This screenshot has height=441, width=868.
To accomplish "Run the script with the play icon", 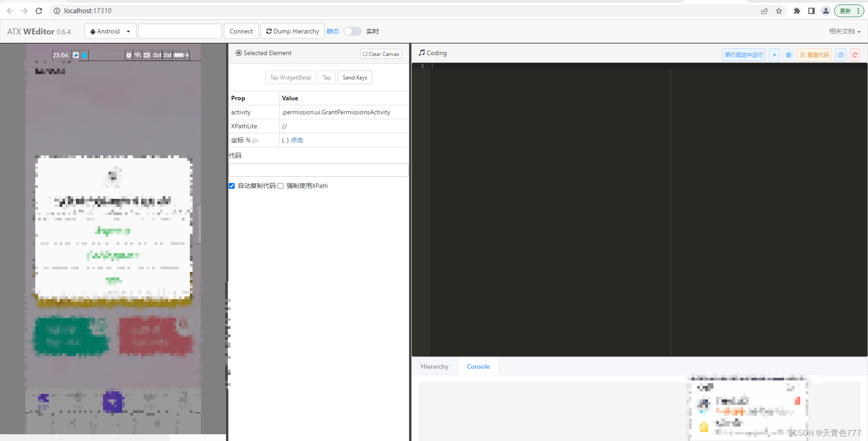I will [x=774, y=55].
